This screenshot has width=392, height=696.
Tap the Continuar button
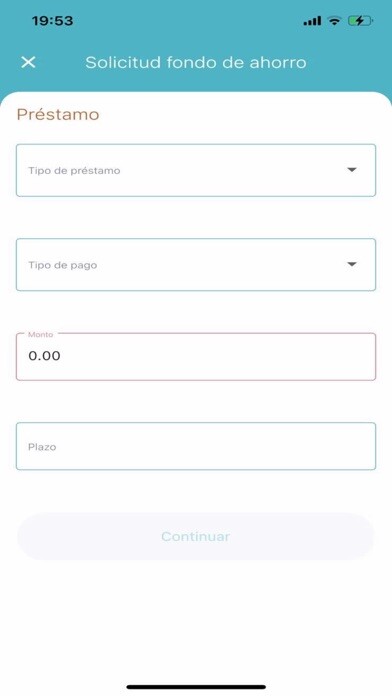coord(196,536)
